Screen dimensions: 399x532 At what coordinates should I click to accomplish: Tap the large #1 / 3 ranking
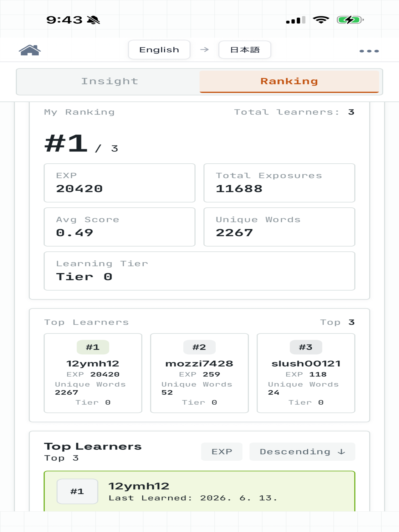[81, 144]
